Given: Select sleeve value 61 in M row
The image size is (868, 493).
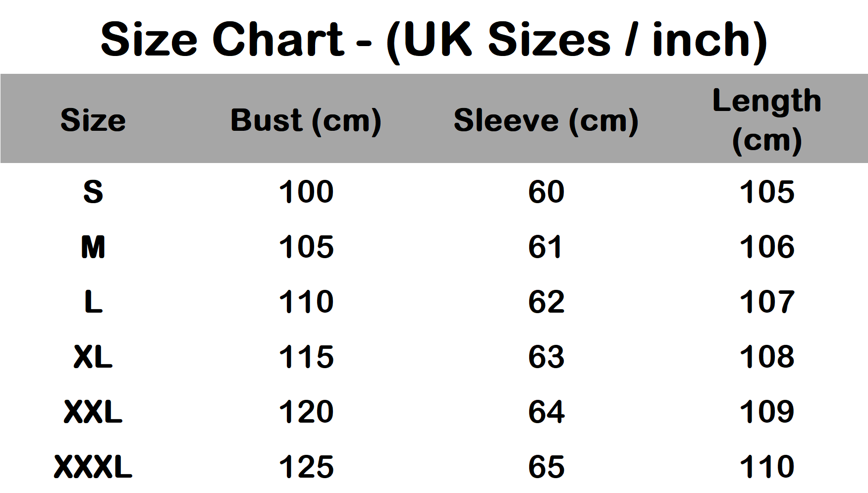Looking at the screenshot, I should coord(545,247).
